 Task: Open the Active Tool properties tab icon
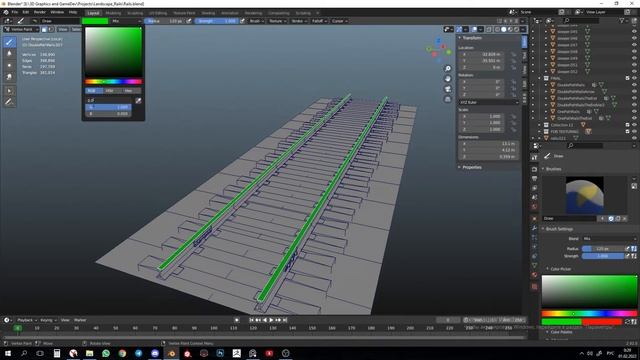click(534, 158)
